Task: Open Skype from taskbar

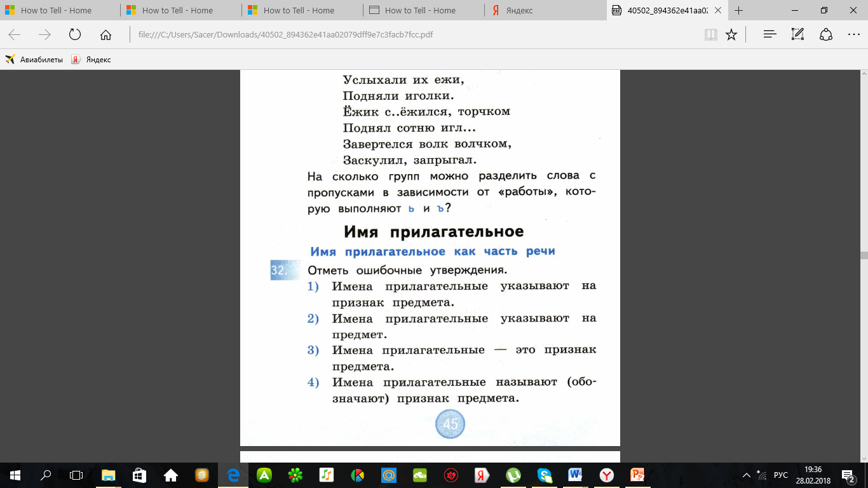Action: 544,475
